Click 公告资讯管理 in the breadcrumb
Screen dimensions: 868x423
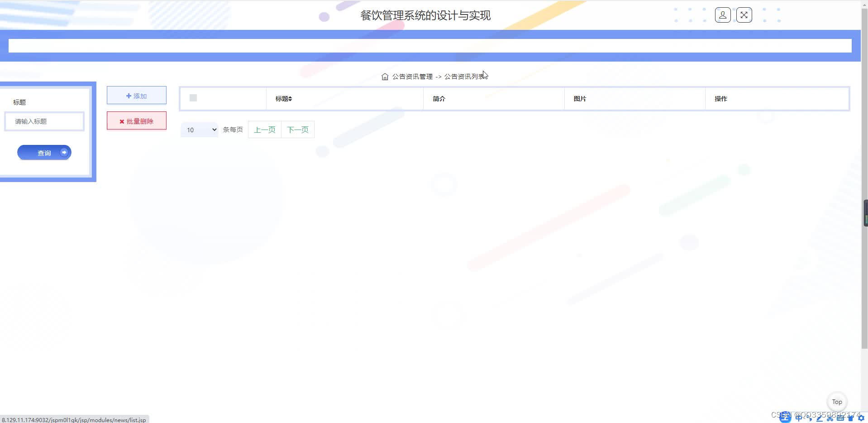click(412, 77)
